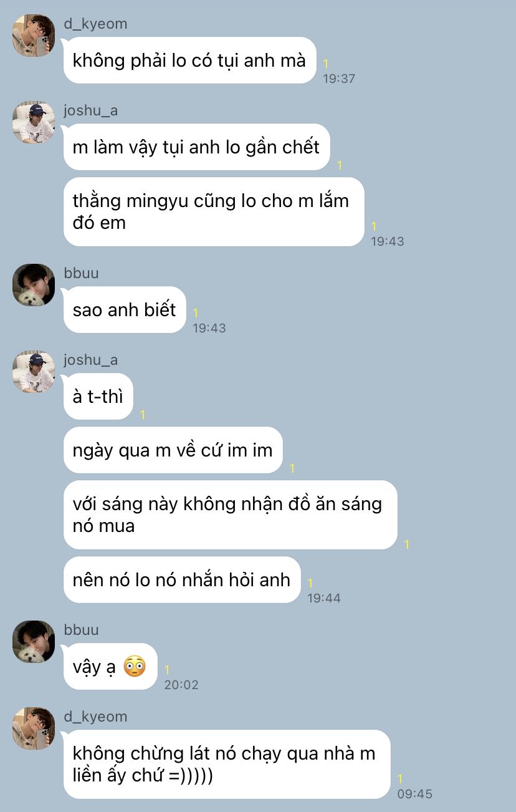Open bbuu's avatar next to "vậy ạ" message

(x=34, y=642)
